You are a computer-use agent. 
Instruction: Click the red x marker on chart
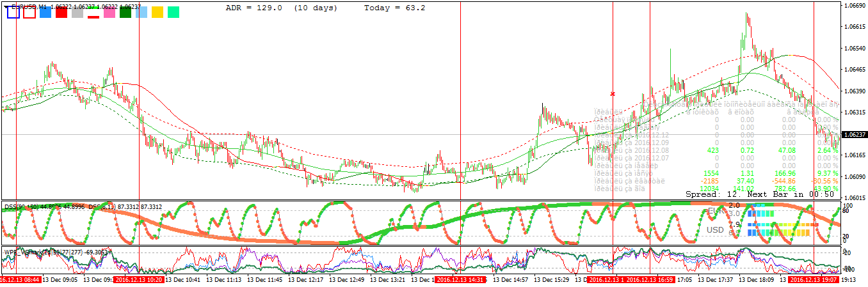[x=613, y=94]
